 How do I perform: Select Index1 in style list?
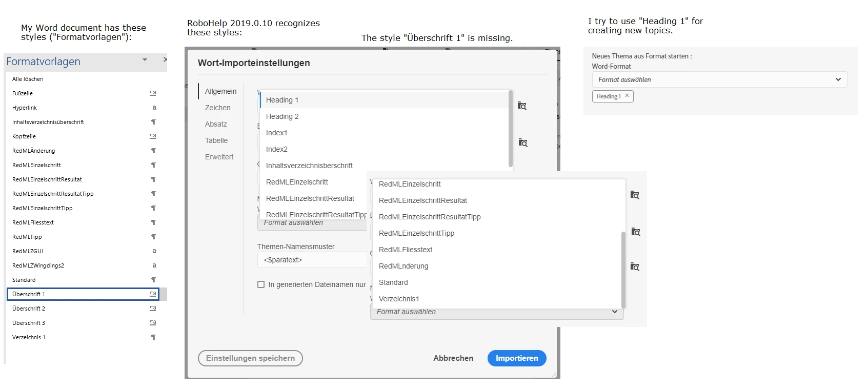[385, 133]
